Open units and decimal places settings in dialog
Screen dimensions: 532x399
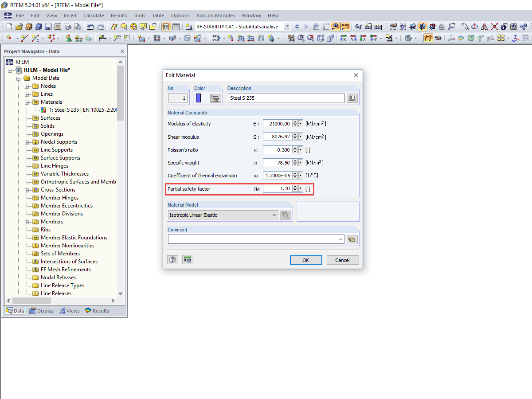(187, 259)
